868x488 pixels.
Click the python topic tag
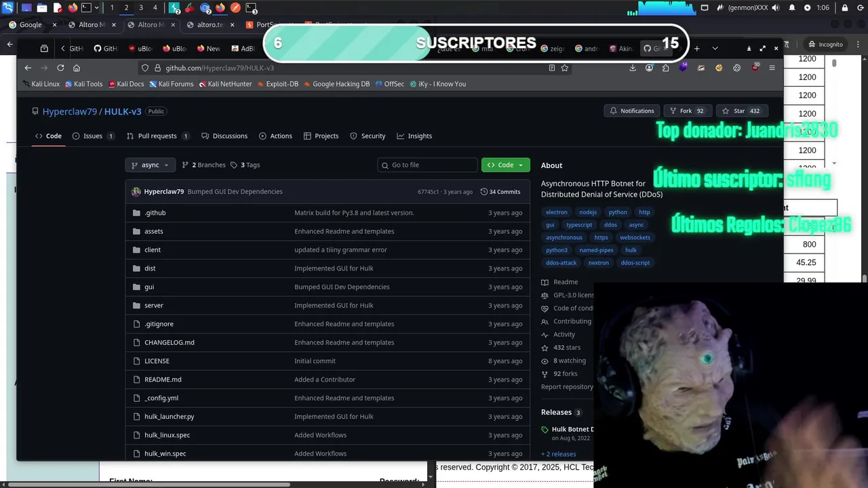pyautogui.click(x=618, y=212)
